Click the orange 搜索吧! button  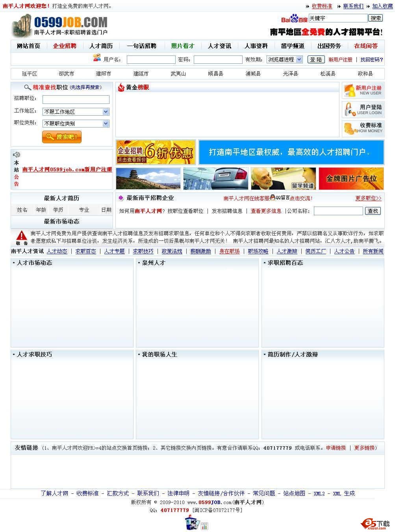62,137
